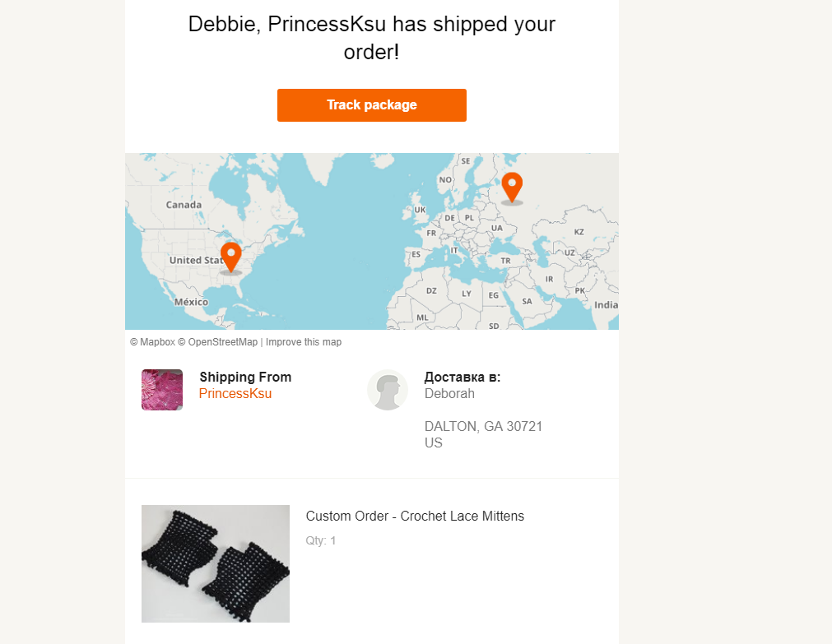Image resolution: width=832 pixels, height=644 pixels.
Task: Click the shipped order headline text
Action: [372, 38]
